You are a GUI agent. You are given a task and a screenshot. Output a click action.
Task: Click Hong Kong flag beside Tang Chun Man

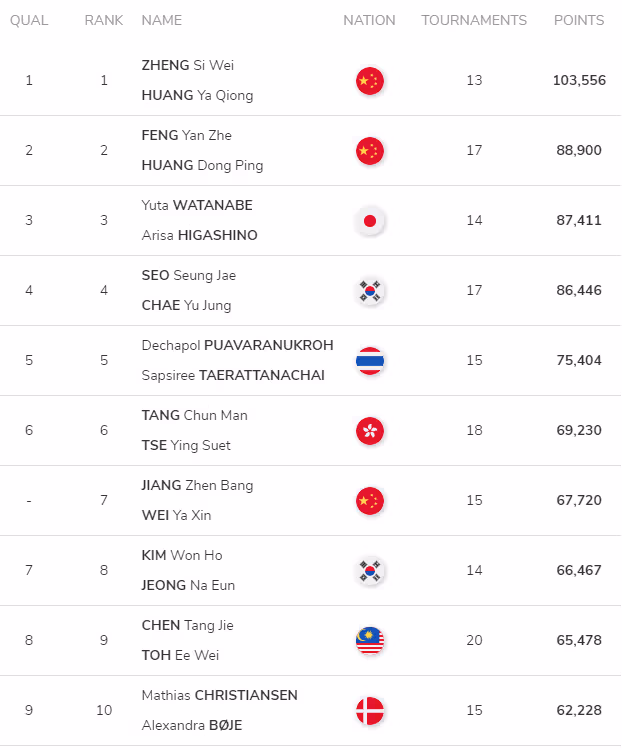click(369, 430)
